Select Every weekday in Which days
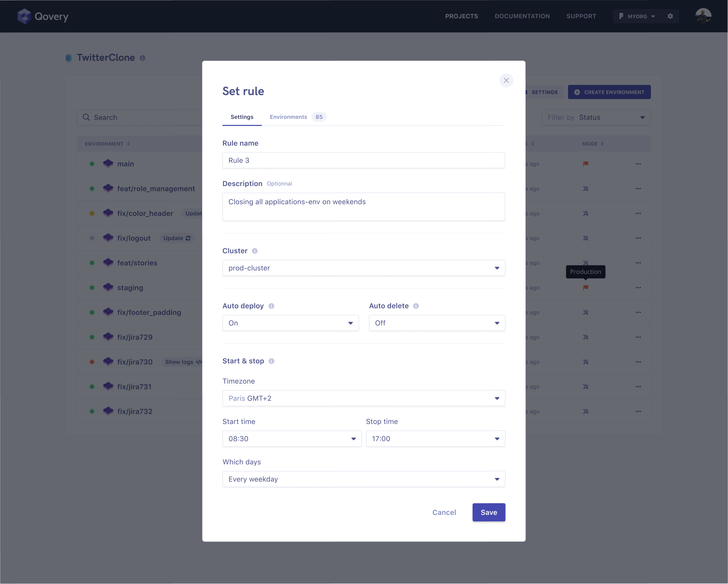The width and height of the screenshot is (728, 584). point(364,479)
